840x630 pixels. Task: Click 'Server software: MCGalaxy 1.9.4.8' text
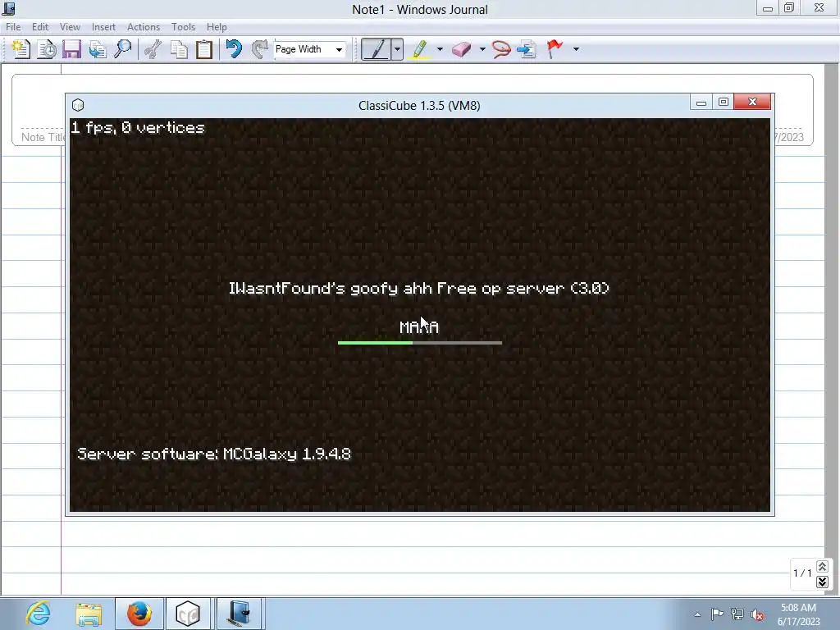(x=214, y=454)
